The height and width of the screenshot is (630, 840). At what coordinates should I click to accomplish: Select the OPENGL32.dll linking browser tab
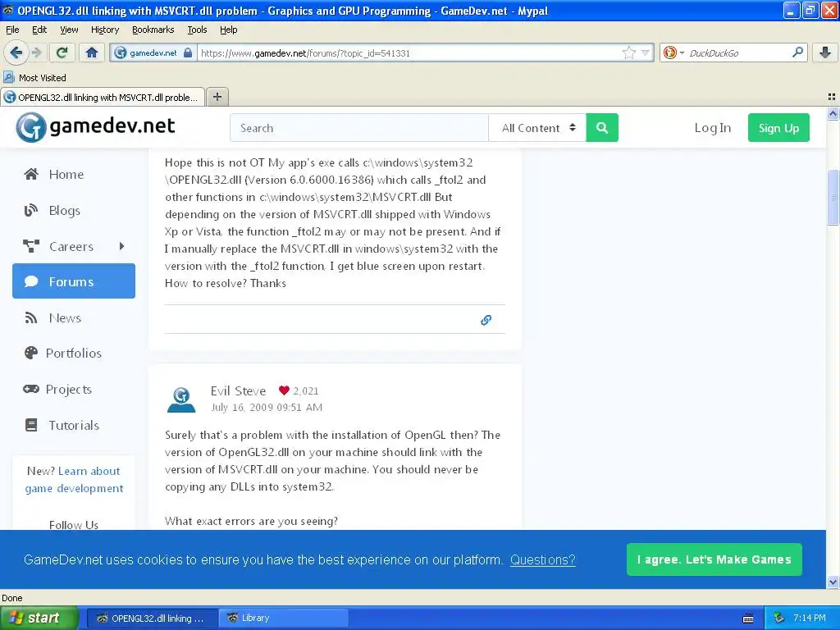103,97
